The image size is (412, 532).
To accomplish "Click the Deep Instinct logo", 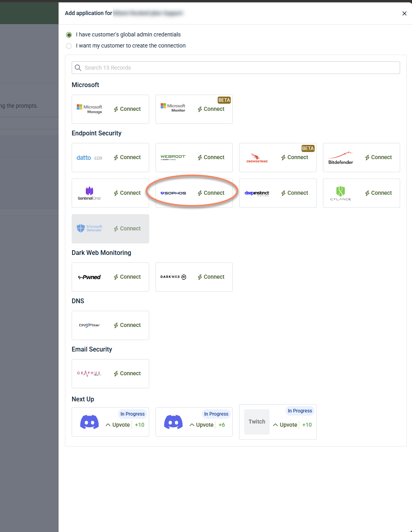I will (257, 193).
